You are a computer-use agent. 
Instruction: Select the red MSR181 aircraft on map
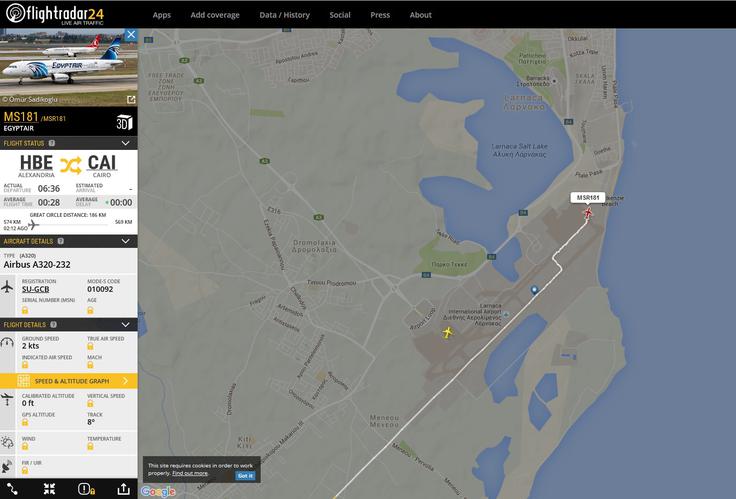588,213
